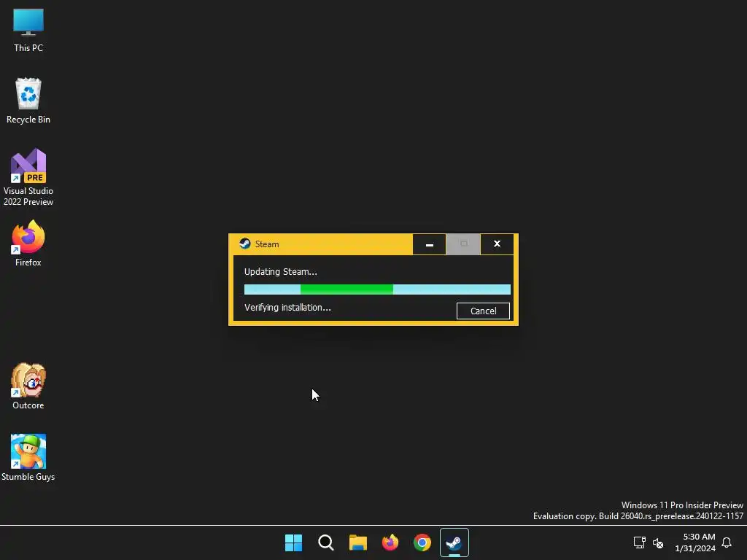Open taskbar Search

click(x=326, y=542)
